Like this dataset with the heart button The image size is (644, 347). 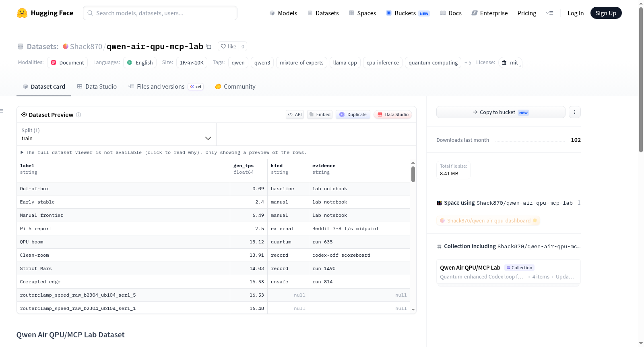(x=228, y=46)
